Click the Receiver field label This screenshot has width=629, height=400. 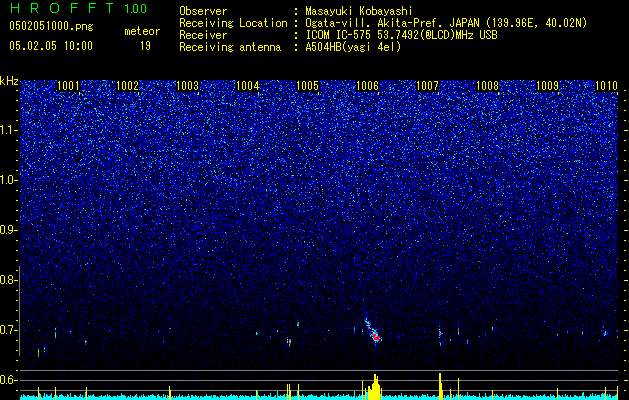203,35
